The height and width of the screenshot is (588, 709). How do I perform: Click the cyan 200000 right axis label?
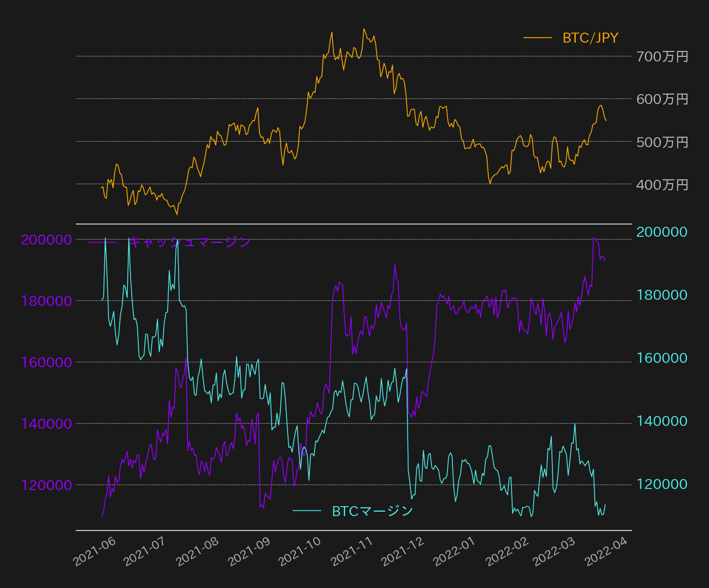(x=662, y=232)
